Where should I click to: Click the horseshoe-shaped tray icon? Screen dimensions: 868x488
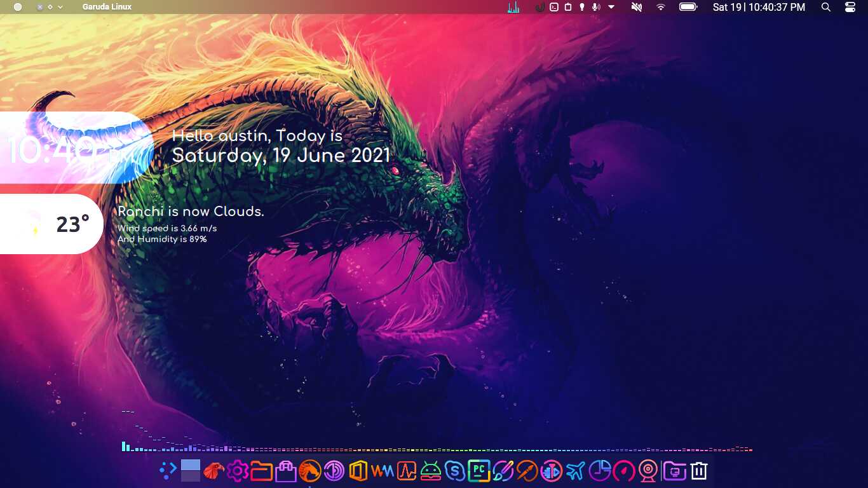[540, 7]
